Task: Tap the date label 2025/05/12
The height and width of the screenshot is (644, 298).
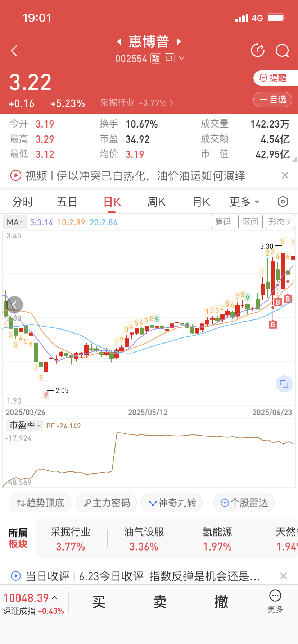Action: [148, 412]
